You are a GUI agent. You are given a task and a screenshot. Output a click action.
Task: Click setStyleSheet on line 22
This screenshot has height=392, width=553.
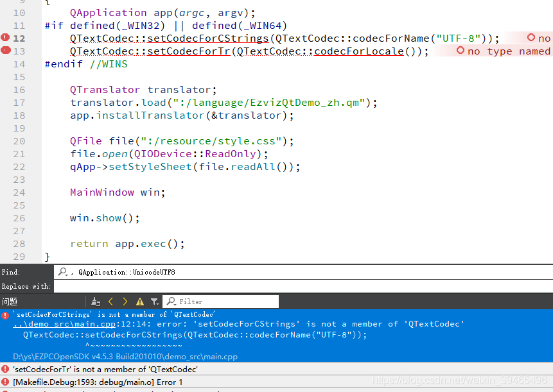pos(150,167)
